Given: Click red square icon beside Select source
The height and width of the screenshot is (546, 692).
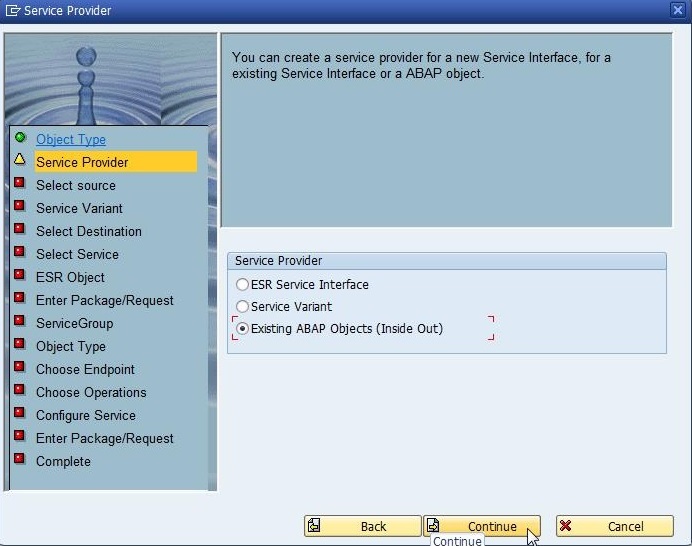Looking at the screenshot, I should tap(20, 183).
